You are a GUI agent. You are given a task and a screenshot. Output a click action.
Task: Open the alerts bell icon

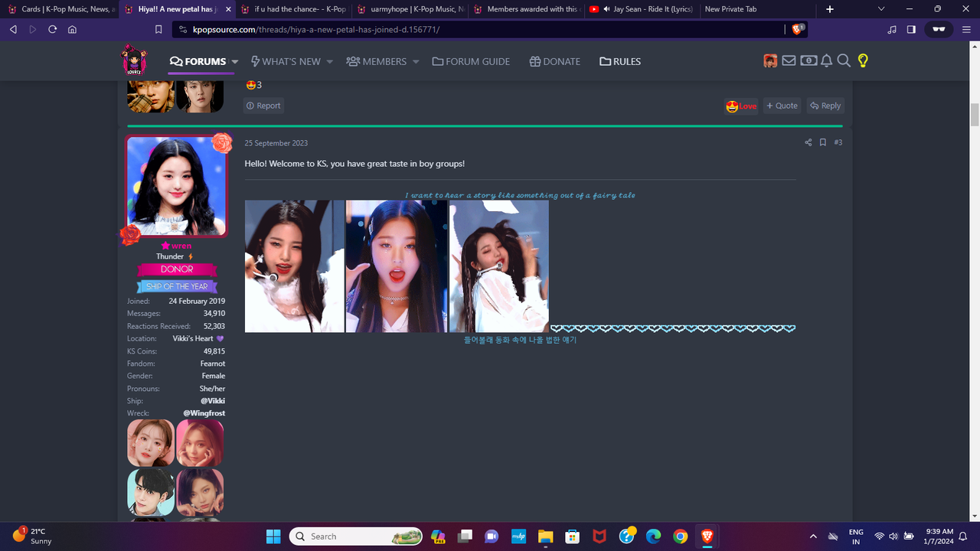827,60
